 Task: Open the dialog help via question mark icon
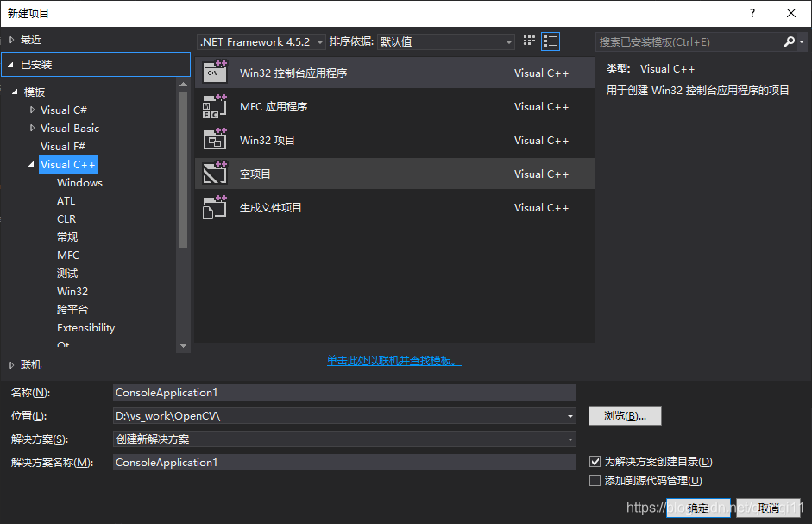coord(752,13)
